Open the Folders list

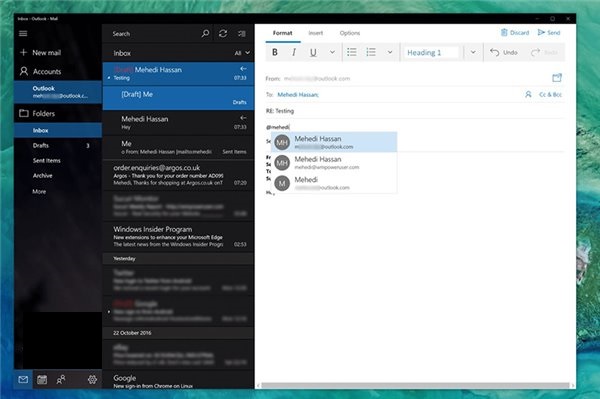coord(37,114)
